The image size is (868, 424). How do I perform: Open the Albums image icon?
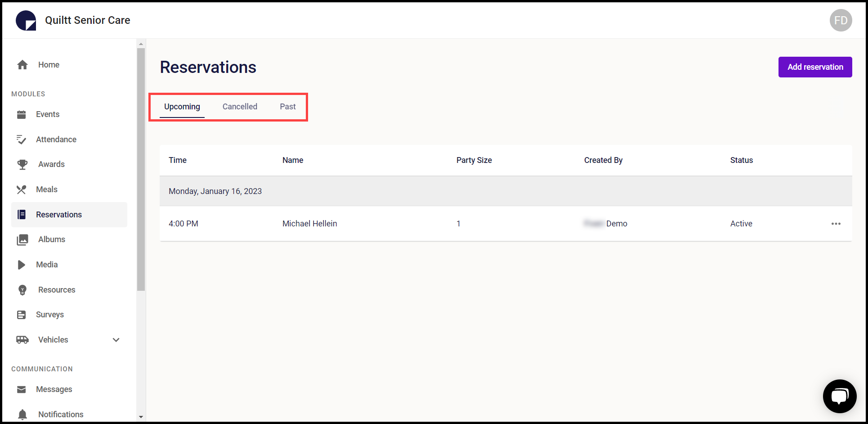point(22,239)
